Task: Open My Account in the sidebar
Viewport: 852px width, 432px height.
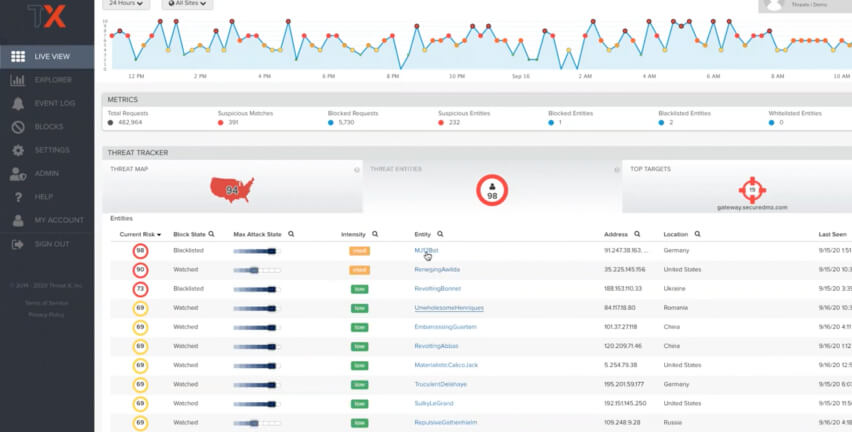Action: pos(47,220)
